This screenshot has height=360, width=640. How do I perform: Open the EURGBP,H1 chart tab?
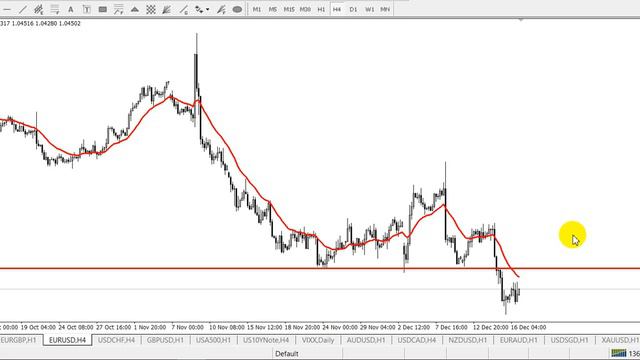[x=19, y=340]
